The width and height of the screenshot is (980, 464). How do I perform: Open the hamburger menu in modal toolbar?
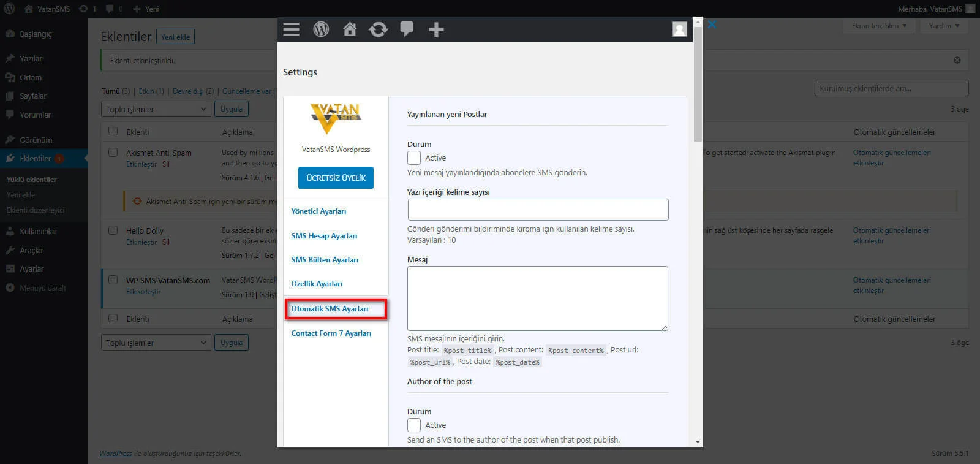click(291, 29)
